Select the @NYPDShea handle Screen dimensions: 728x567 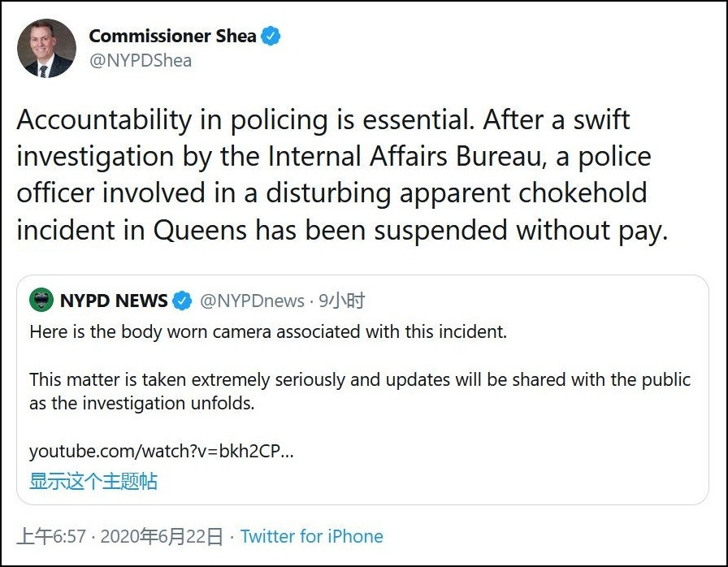click(x=141, y=61)
